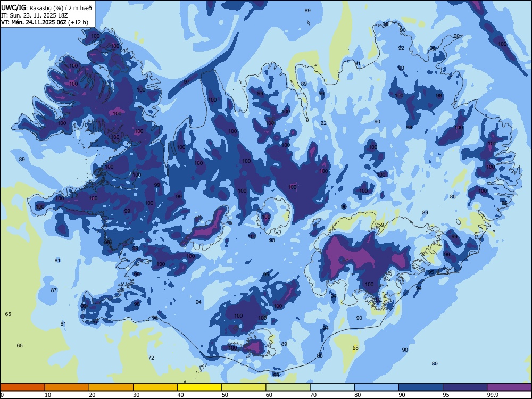Click the legend tick label '99.9'
Viewport: 532px width, 399px height.
tap(493, 395)
